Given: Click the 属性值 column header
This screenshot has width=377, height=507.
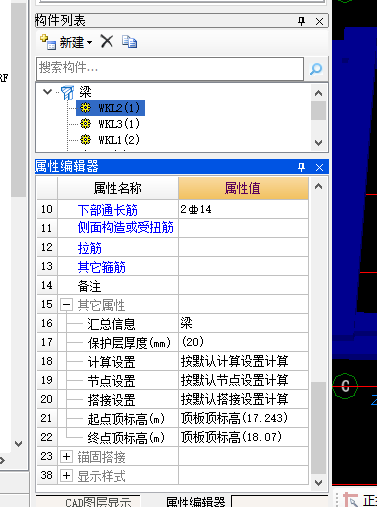Looking at the screenshot, I should point(243,188).
